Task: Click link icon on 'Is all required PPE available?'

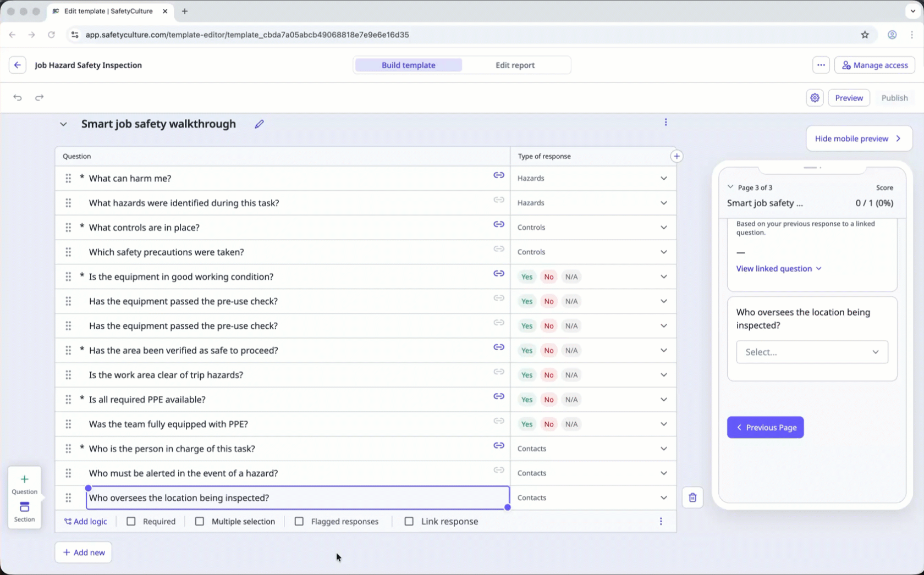Action: 499,396
